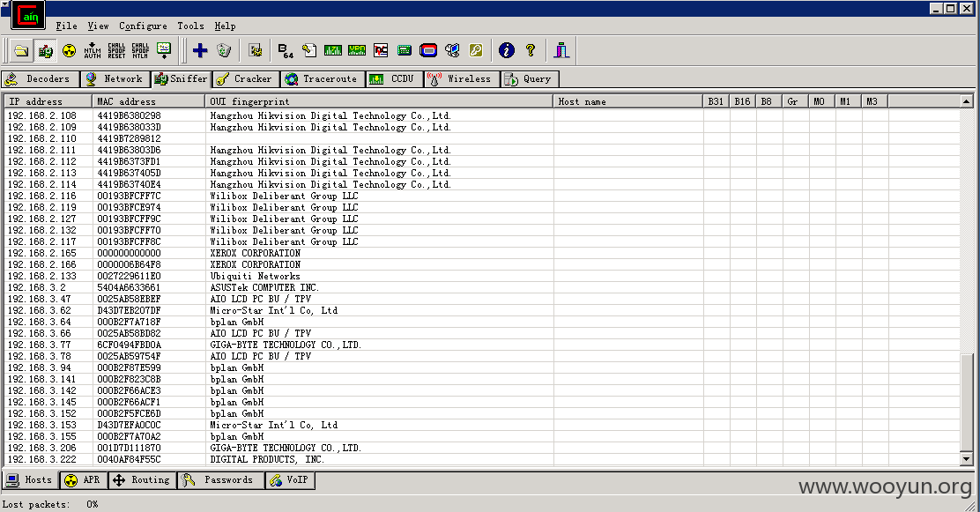Select the APR bottom tab
The height and width of the screenshot is (512, 980).
(84, 480)
